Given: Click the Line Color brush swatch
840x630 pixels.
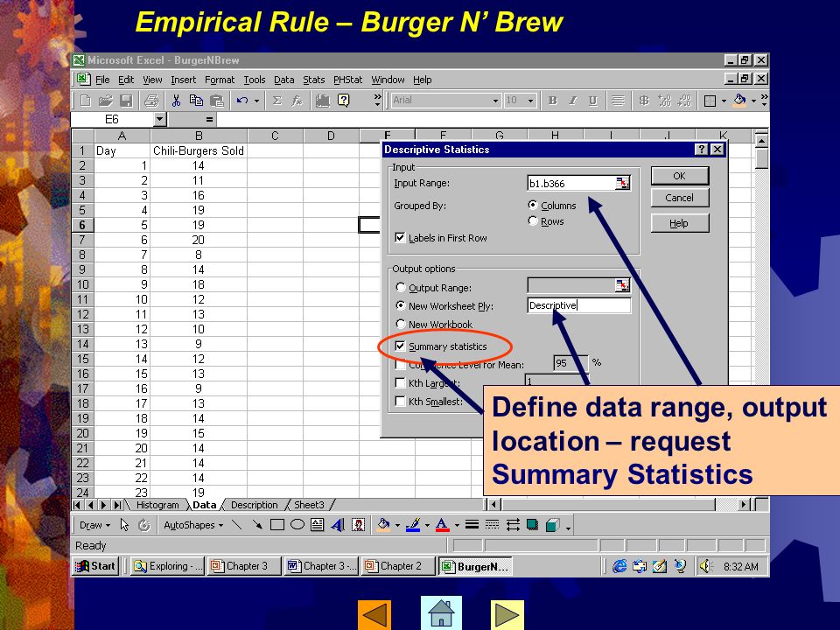Looking at the screenshot, I should pyautogui.click(x=412, y=525).
